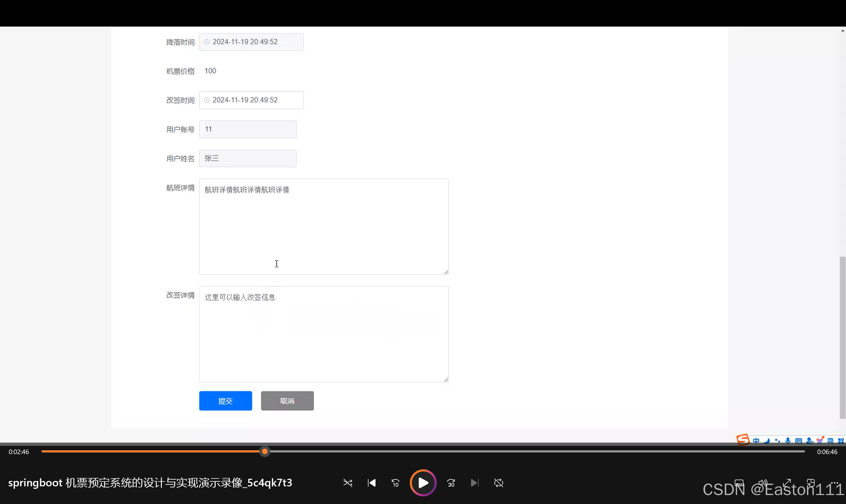Viewport: 846px width, 504px height.
Task: Open more options ellipsis menu
Action: click(x=834, y=483)
